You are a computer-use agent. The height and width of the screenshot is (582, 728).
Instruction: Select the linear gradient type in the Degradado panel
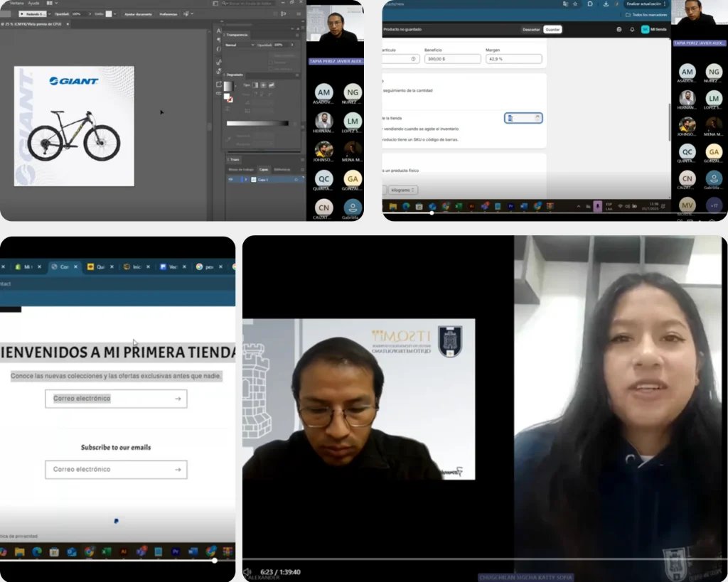click(x=255, y=85)
